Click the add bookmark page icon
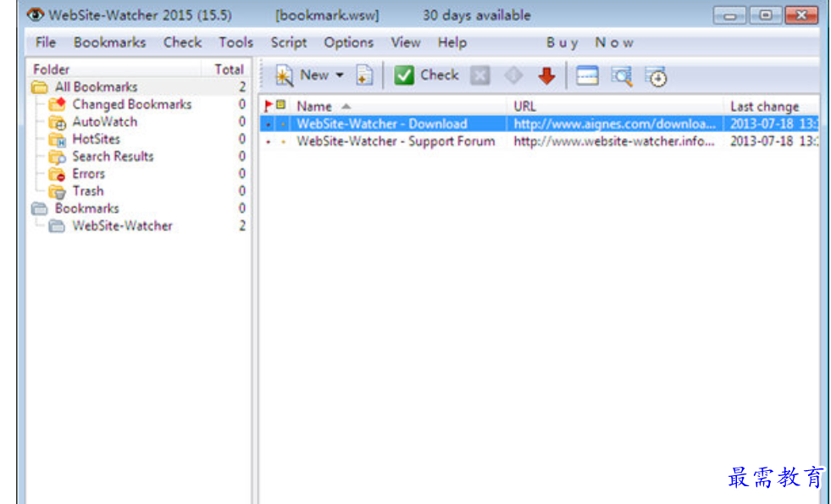Viewport: 831px width, 504px height. point(364,75)
